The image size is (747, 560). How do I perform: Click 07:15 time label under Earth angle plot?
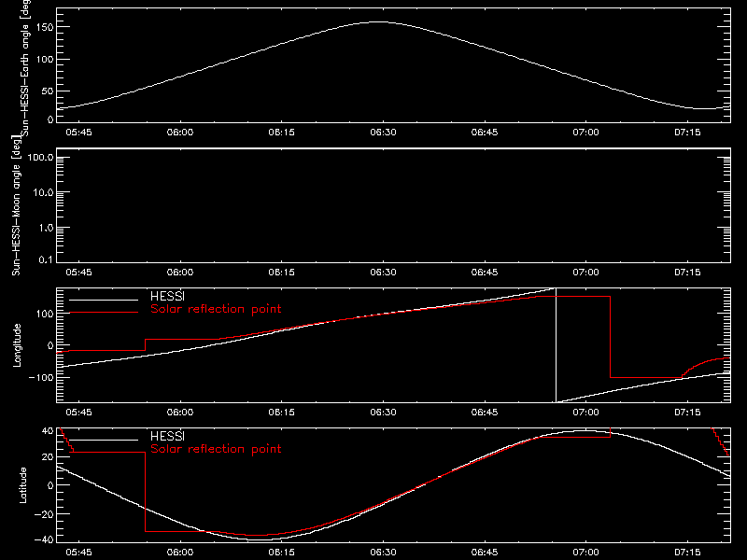coord(687,133)
